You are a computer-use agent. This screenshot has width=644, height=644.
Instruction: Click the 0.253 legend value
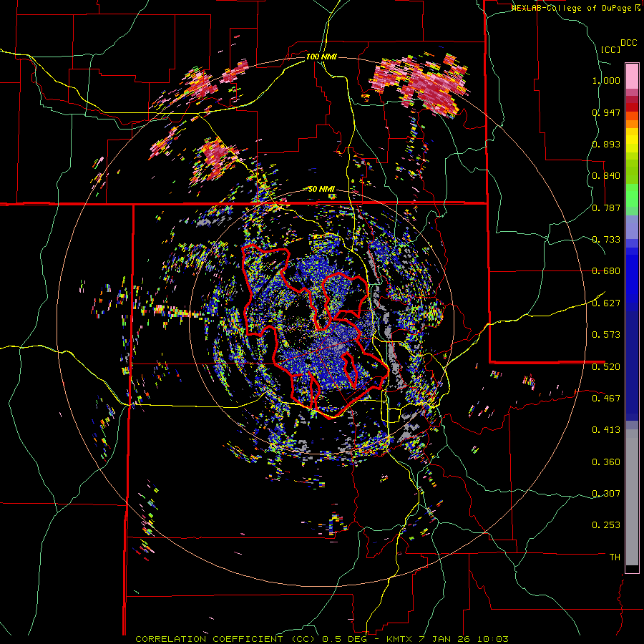(606, 525)
